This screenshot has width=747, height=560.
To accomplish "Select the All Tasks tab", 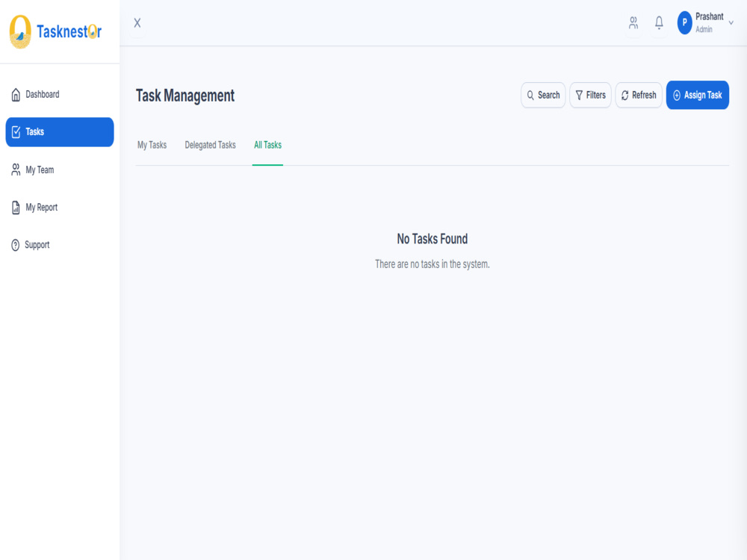I will [x=267, y=146].
